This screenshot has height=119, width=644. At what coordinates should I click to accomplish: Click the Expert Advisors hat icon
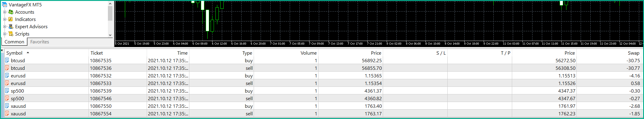click(x=11, y=26)
